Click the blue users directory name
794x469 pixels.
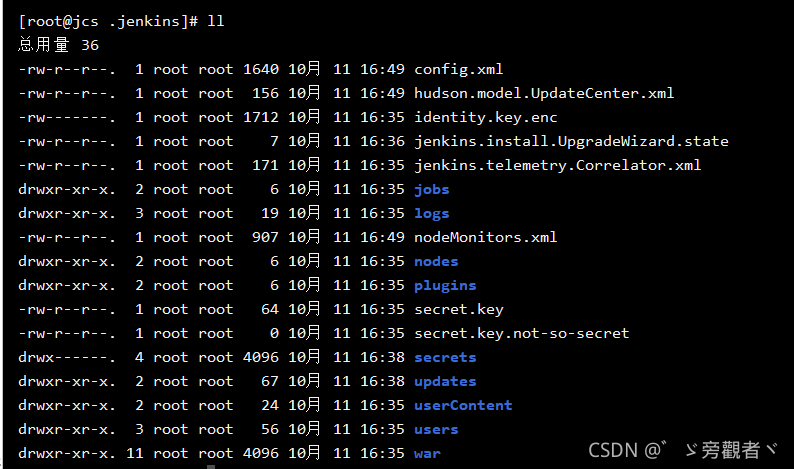click(436, 429)
